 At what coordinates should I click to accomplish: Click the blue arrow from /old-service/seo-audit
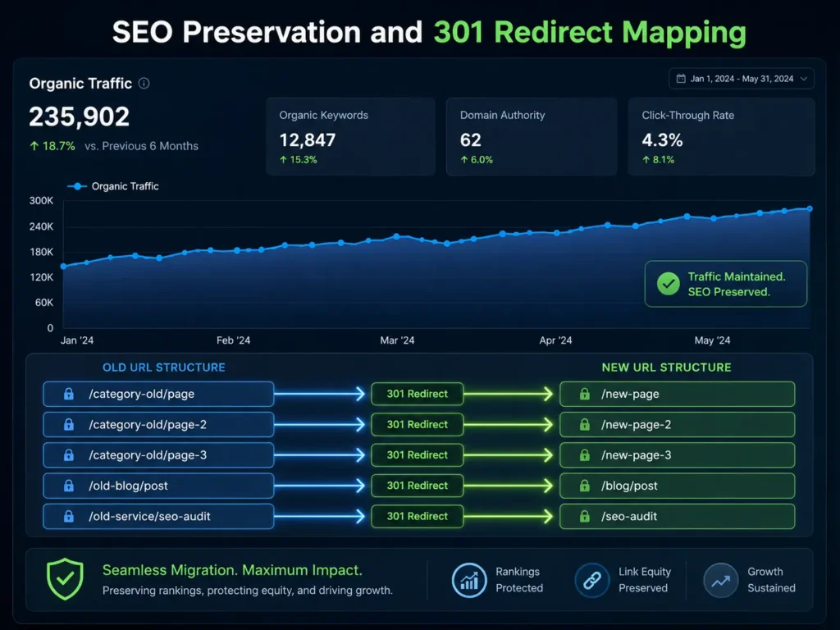[x=320, y=516]
